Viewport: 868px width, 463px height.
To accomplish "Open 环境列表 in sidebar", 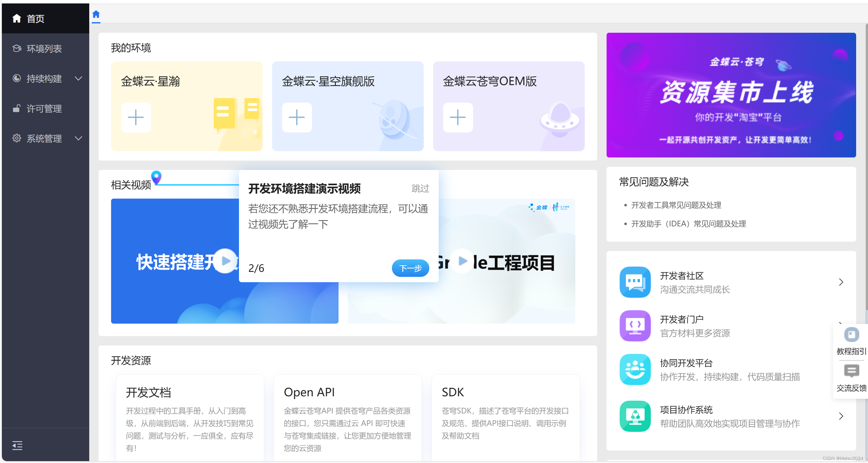I will tap(44, 49).
